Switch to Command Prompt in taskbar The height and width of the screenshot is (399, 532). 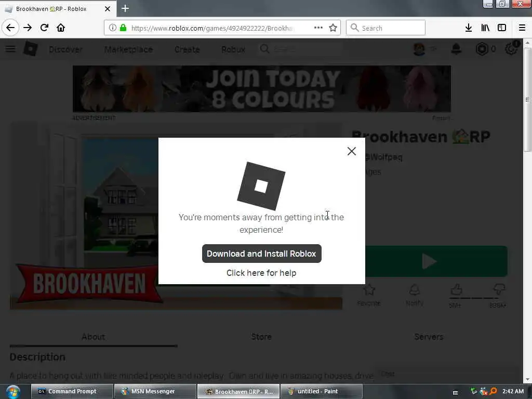72,392
